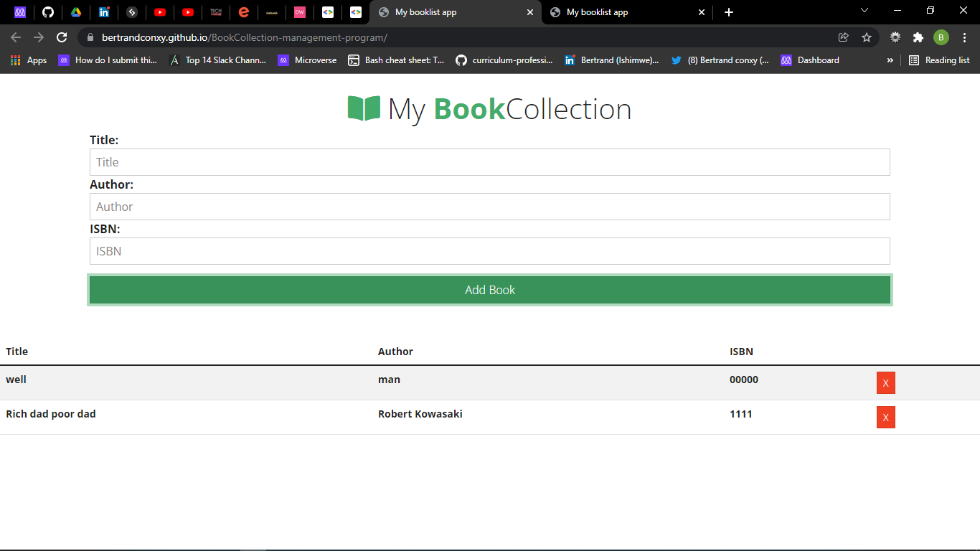Open the Microverse pinned tab icon

pyautogui.click(x=20, y=12)
